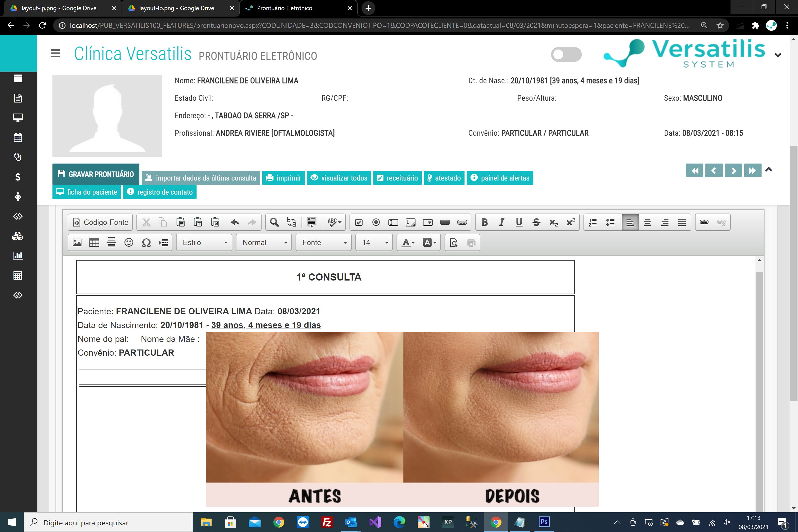Open the Fonte font dropdown
798x532 pixels.
pyautogui.click(x=324, y=243)
